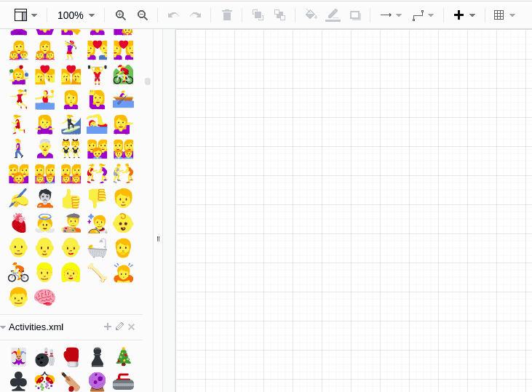Click the redo arrow icon
Screen dimensions: 532x392
(196, 15)
